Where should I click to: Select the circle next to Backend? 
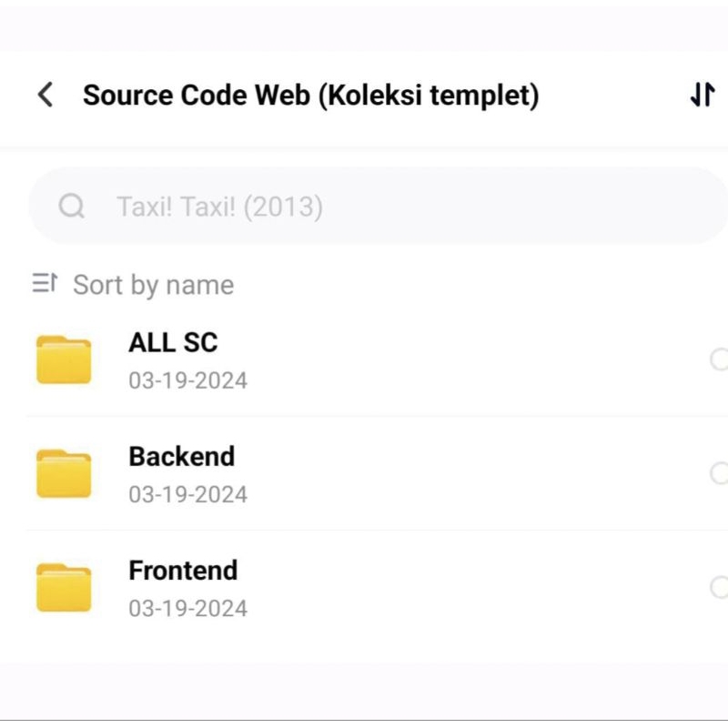click(722, 472)
